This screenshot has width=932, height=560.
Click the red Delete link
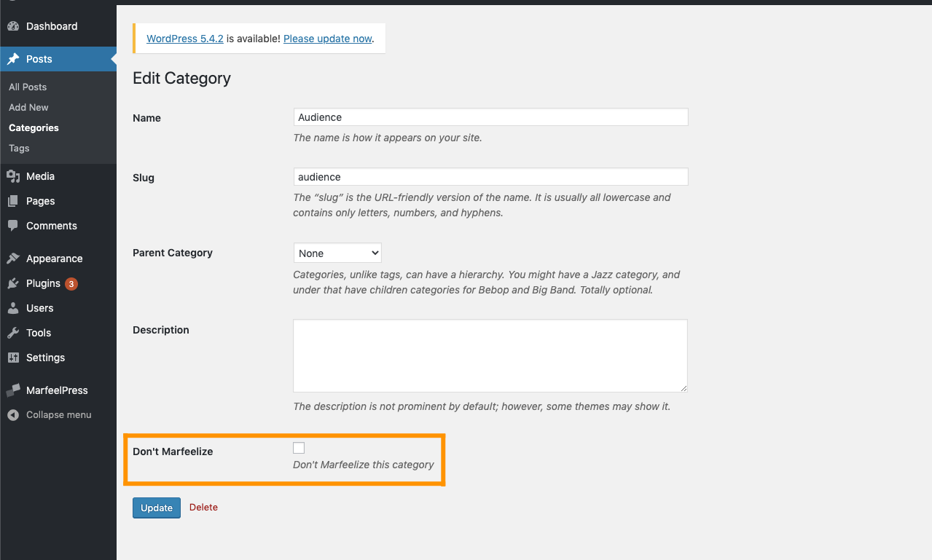pos(203,508)
